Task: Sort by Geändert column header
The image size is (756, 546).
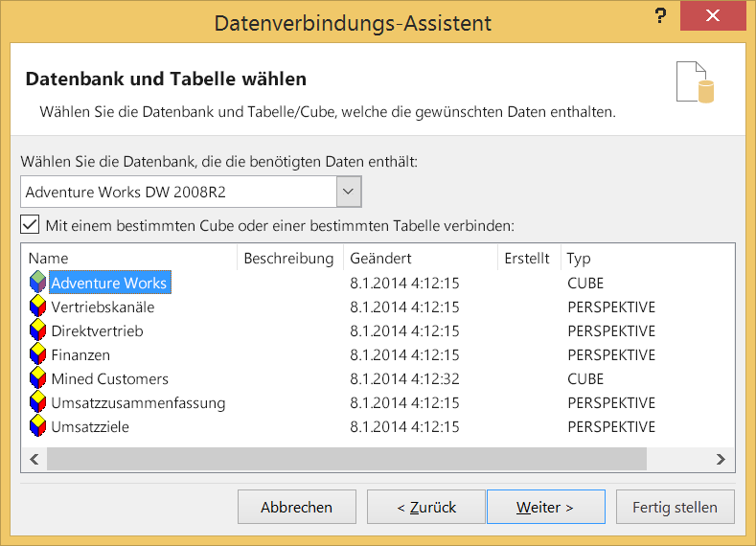Action: 420,259
